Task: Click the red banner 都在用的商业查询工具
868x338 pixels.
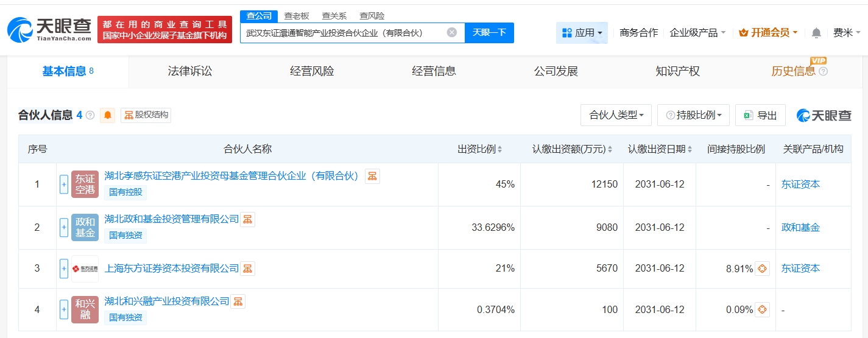Action: pos(164,29)
